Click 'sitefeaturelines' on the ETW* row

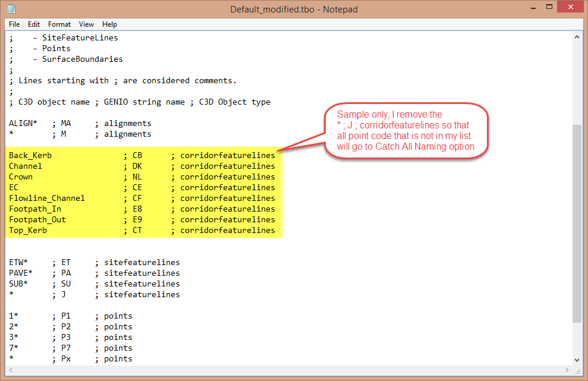click(x=142, y=263)
